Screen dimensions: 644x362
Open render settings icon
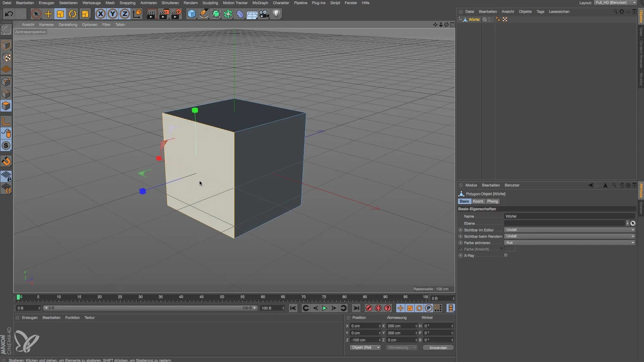coord(176,14)
